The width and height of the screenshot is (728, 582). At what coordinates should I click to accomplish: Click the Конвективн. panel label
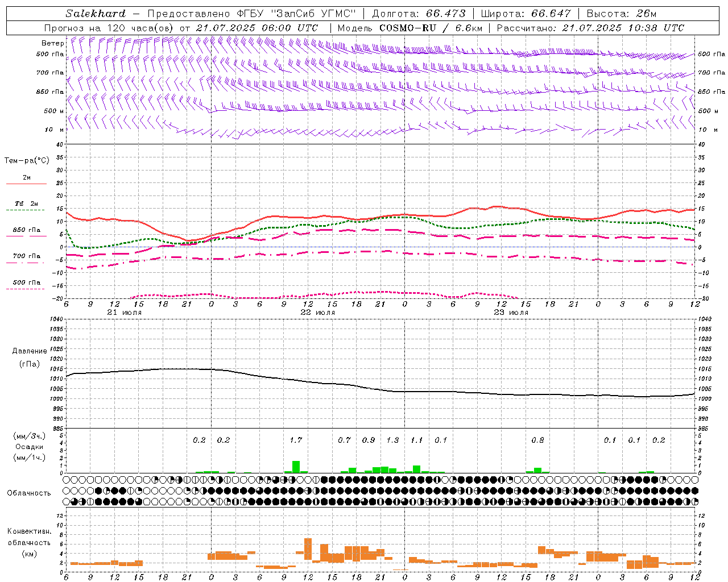pos(30,531)
